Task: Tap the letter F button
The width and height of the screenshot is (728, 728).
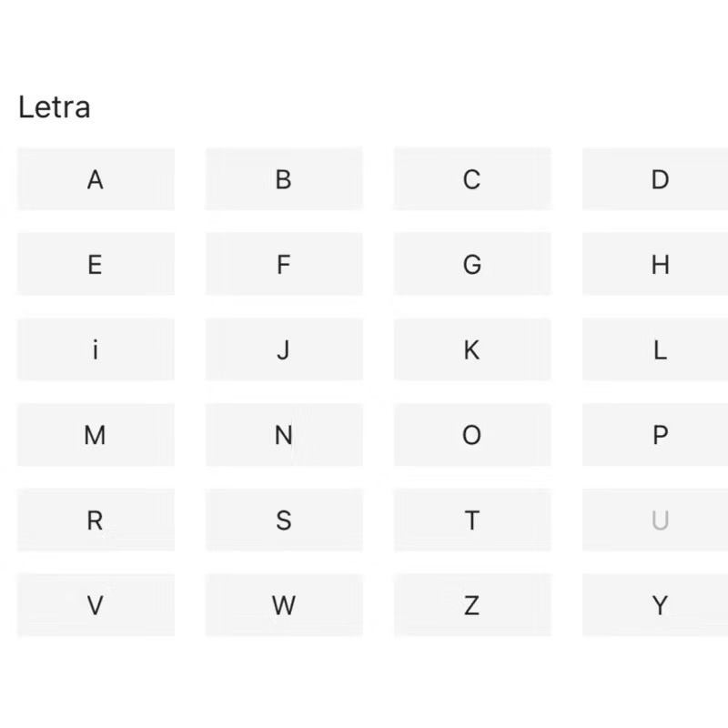Action: (284, 265)
